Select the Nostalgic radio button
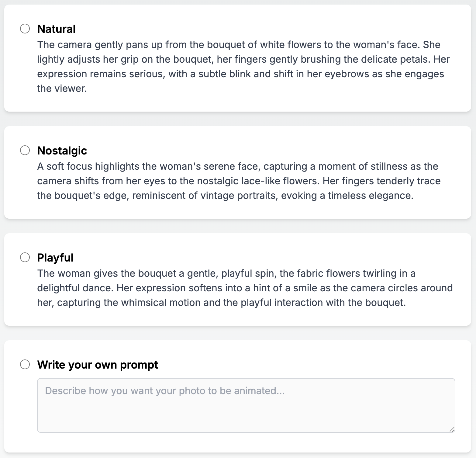The image size is (476, 458). pyautogui.click(x=25, y=150)
